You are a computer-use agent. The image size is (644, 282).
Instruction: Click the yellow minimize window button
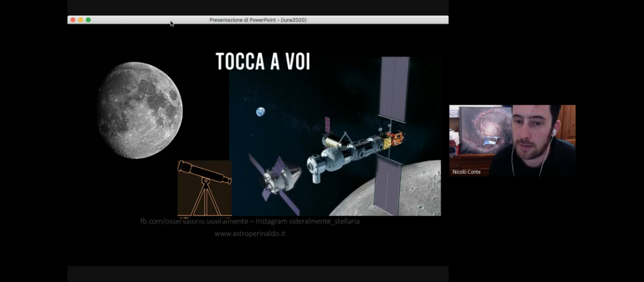(x=80, y=20)
